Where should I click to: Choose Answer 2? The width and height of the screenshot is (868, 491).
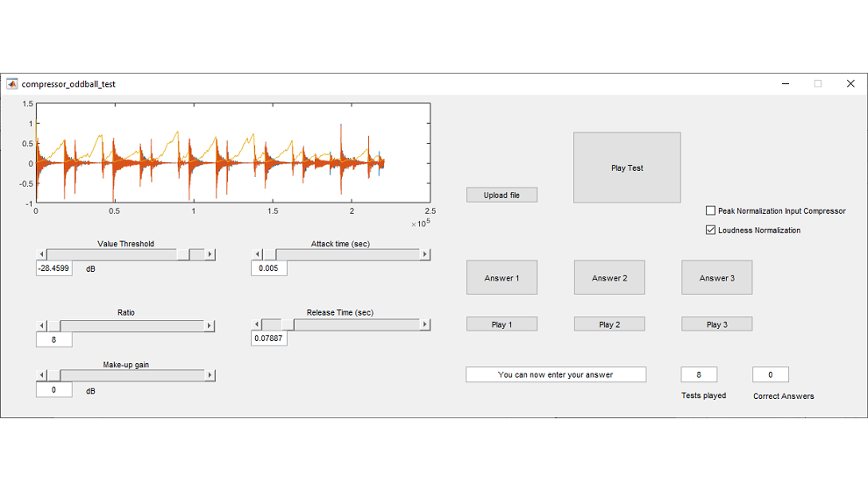[609, 277]
